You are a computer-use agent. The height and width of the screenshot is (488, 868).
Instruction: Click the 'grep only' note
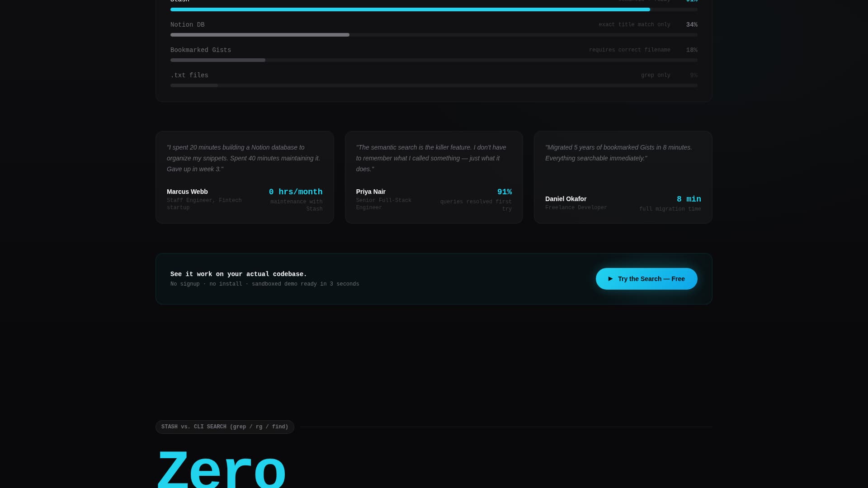pos(656,75)
